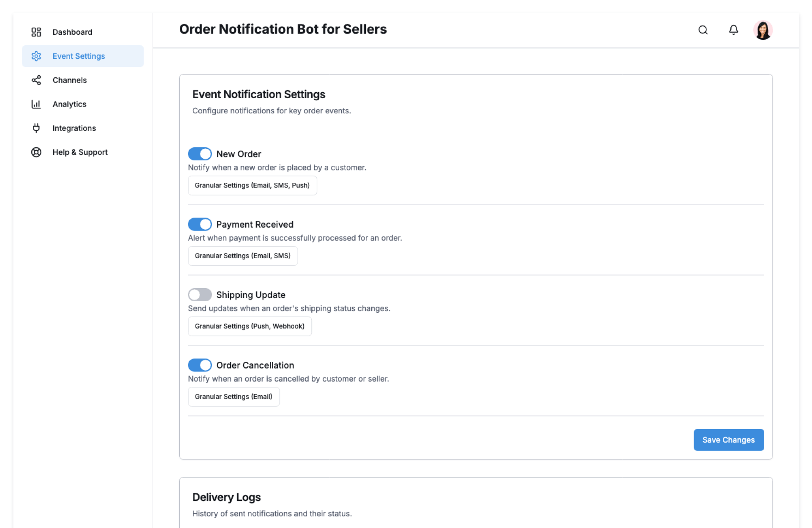Click the Help & Support lifebuoy icon
812x528 pixels.
(x=36, y=152)
